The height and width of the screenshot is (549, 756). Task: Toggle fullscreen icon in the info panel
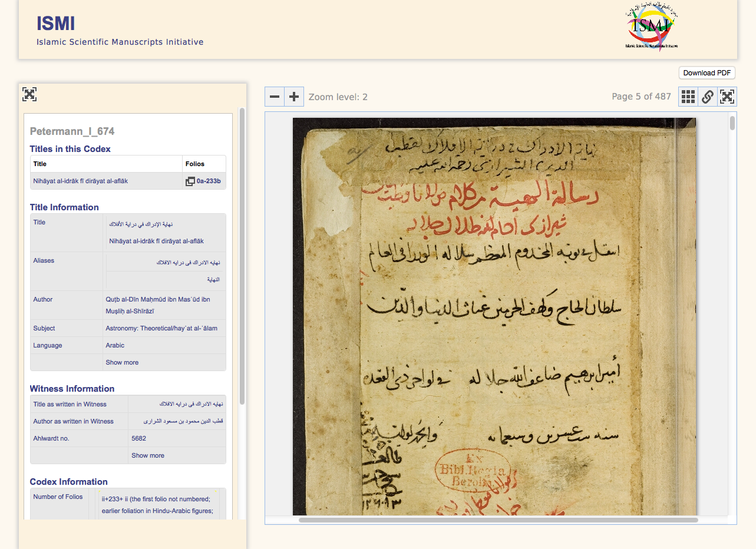[x=29, y=94]
